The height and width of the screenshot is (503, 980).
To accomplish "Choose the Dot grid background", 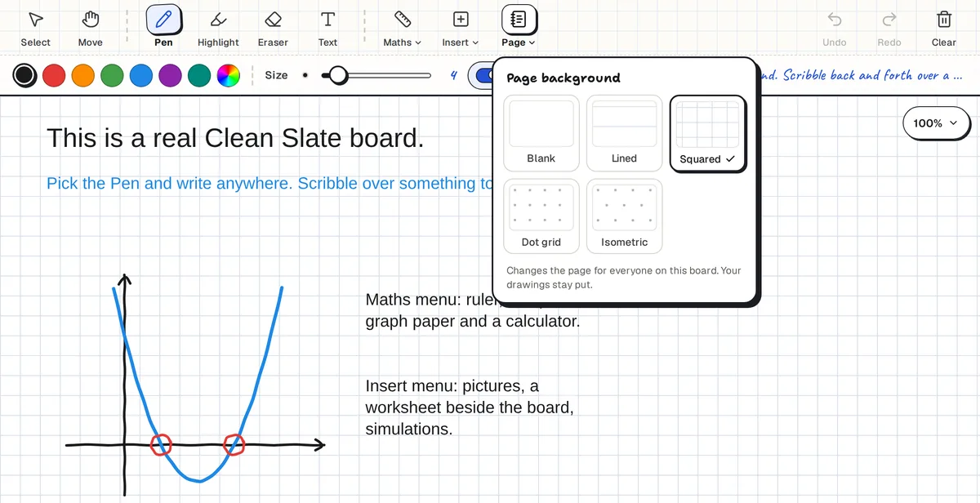I will (541, 216).
